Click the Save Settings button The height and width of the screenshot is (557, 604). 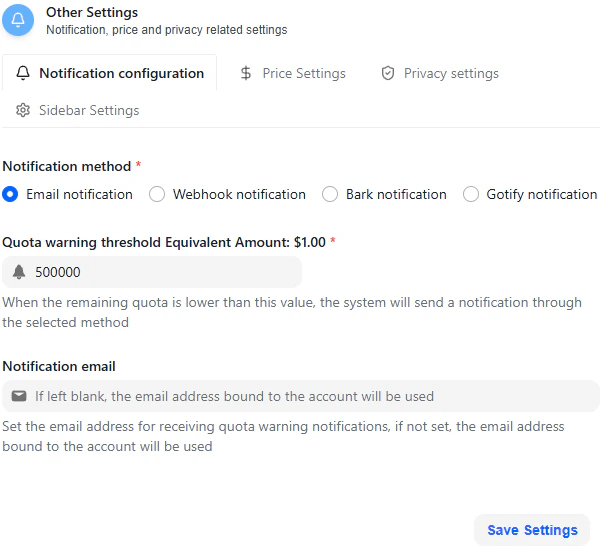pyautogui.click(x=532, y=530)
